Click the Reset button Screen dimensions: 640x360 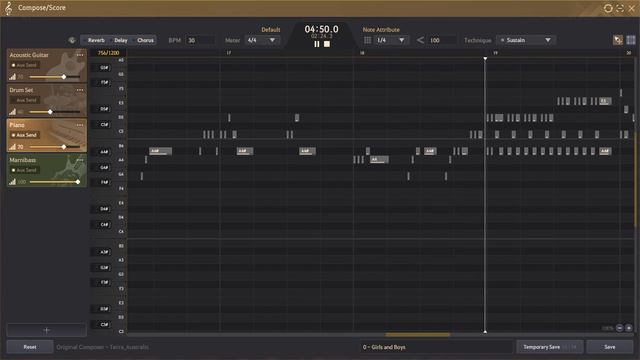(30, 347)
